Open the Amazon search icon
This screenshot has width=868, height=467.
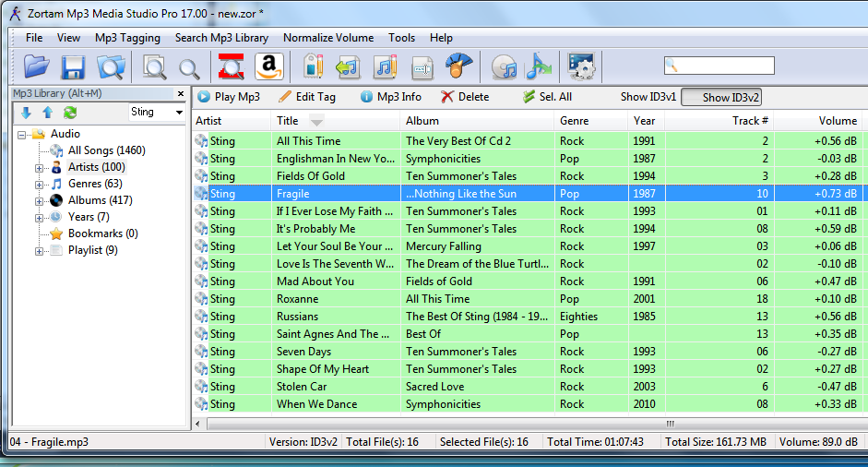269,66
